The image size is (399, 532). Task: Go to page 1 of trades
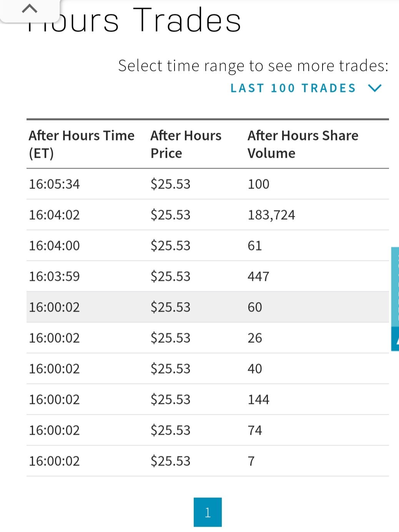click(x=208, y=512)
